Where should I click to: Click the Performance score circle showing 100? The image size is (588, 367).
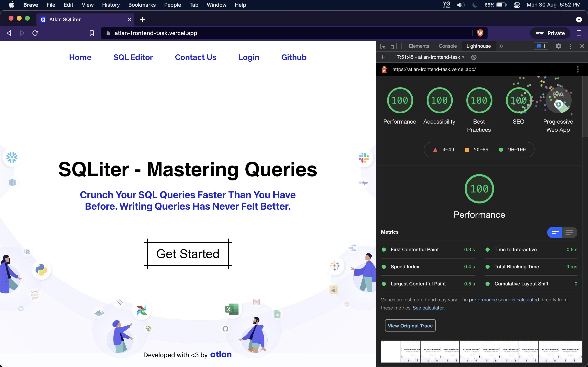(x=479, y=189)
